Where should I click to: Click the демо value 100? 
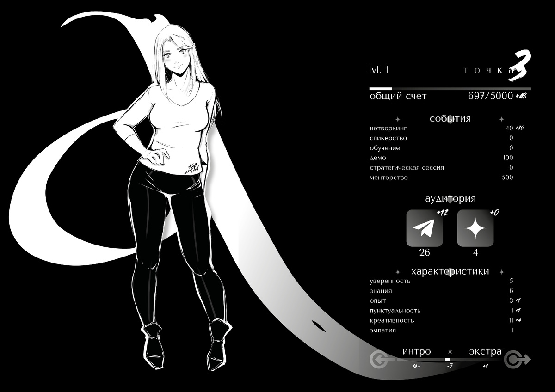[507, 158]
